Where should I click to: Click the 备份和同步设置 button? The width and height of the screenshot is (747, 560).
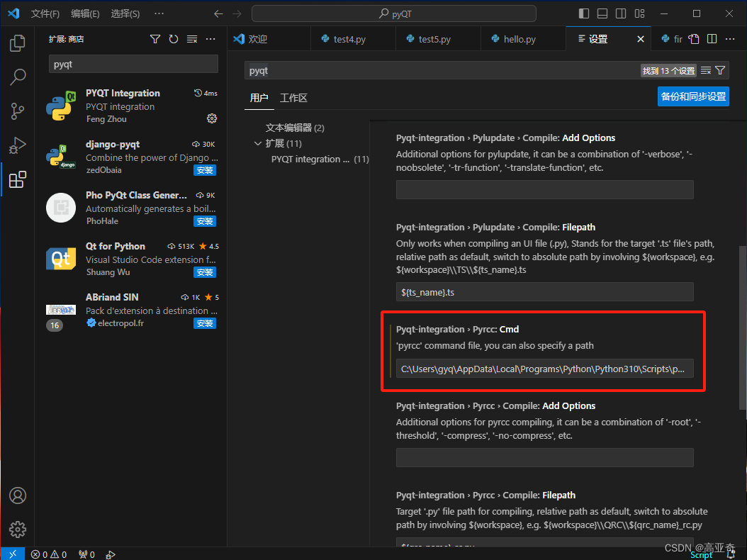(693, 97)
